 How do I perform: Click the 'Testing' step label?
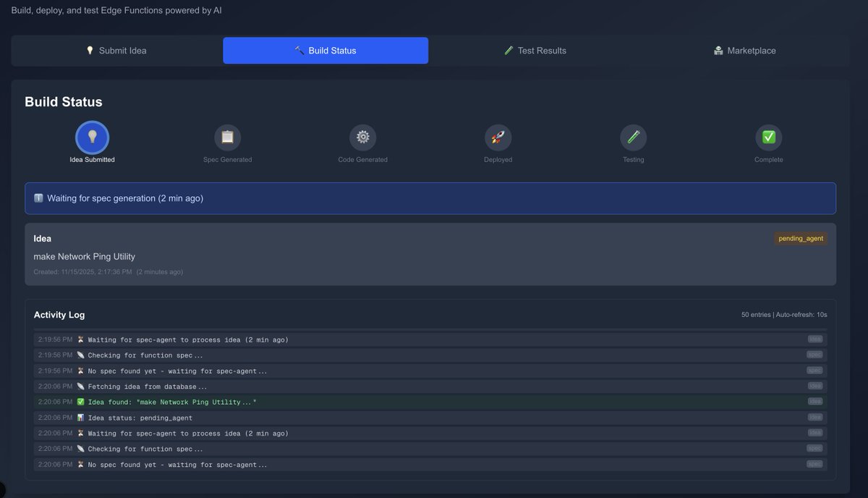634,159
